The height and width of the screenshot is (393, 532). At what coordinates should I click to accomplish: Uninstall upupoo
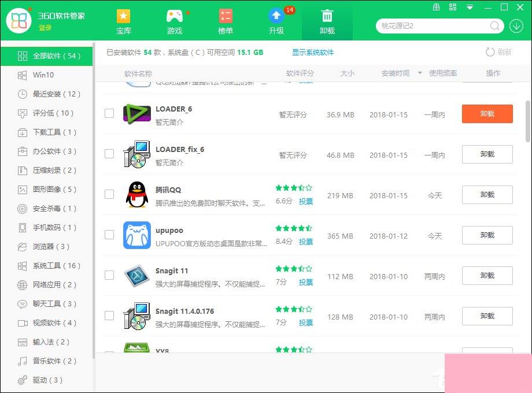(x=487, y=235)
